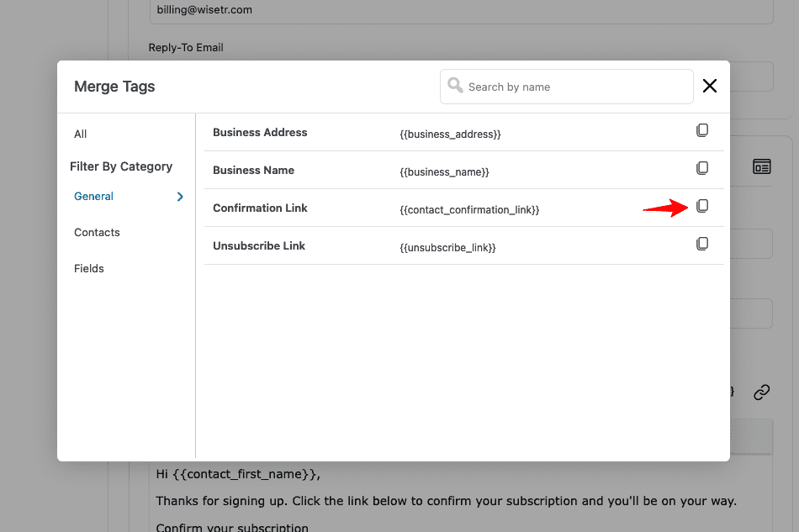
Task: Copy the Business Name merge tag
Action: pyautogui.click(x=702, y=168)
